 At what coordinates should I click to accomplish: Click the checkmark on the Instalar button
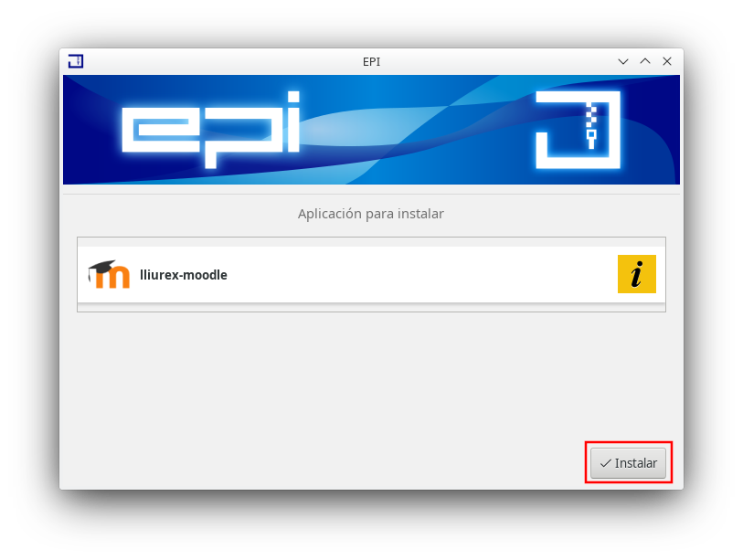[x=605, y=463]
